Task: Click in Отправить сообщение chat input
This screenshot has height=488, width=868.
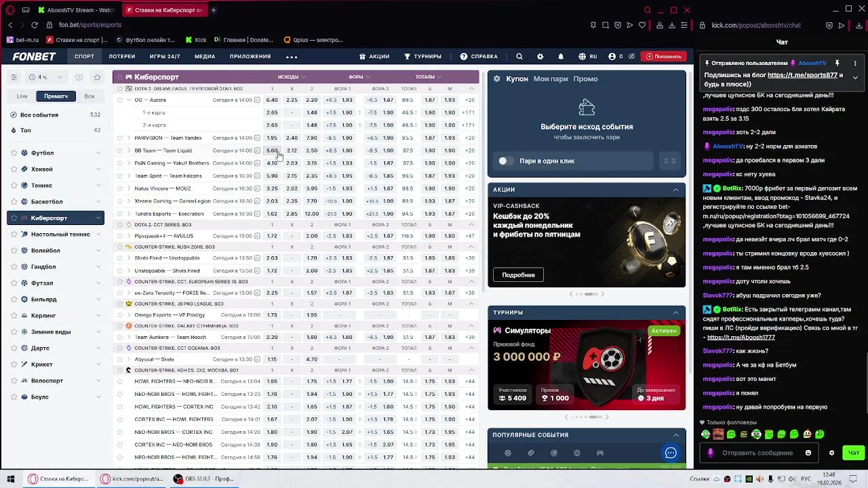Action: click(759, 453)
